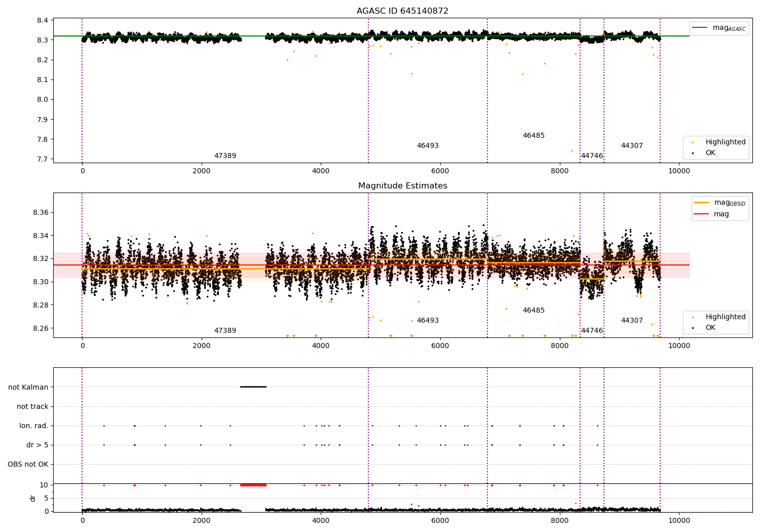Viewport: 760px width, 532px height.
Task: Click OBSID label 44307 in the Magnitude Estimates panel
Action: (632, 320)
